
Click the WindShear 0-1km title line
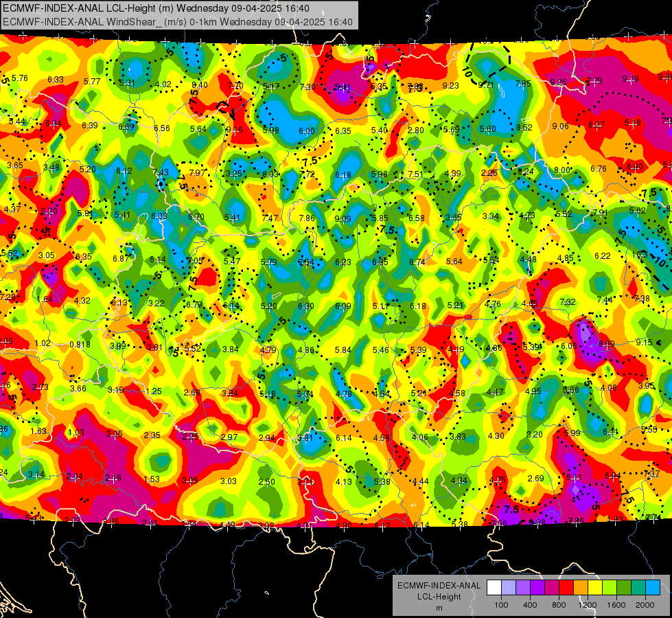point(177,22)
